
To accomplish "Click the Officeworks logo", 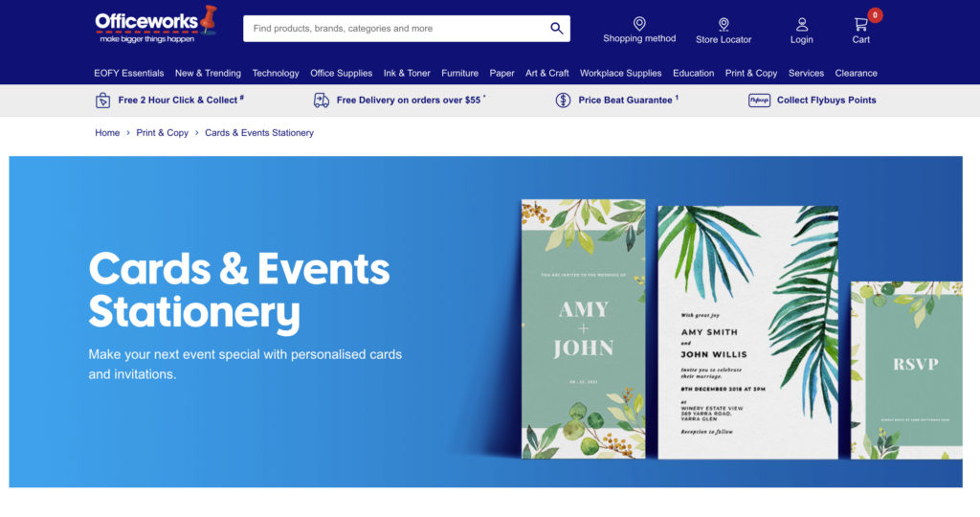I will tap(156, 25).
